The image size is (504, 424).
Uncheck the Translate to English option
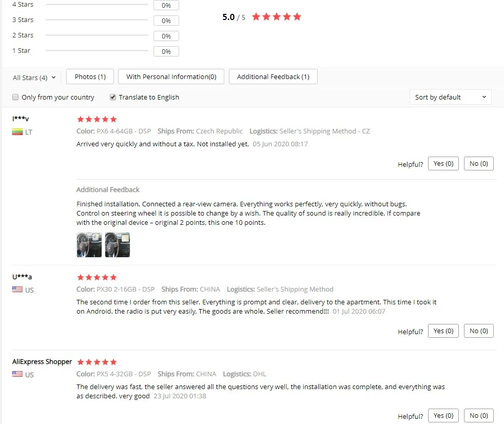point(113,97)
